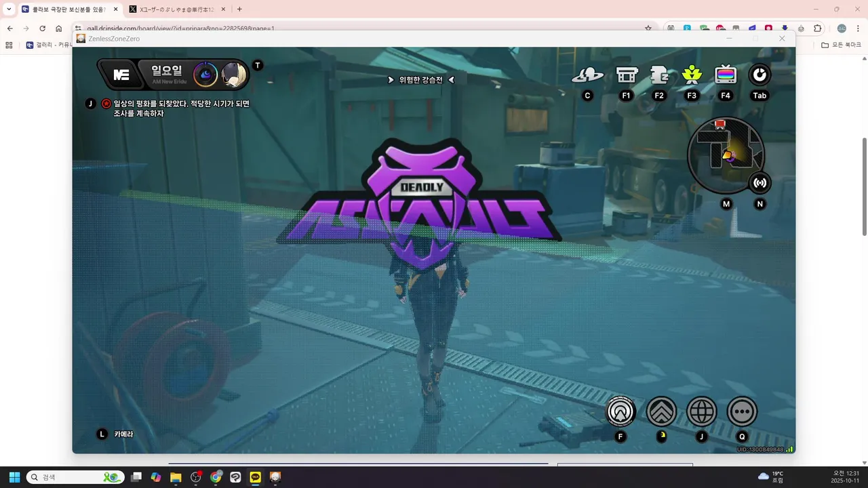Click the weather widget showing 19°C
The height and width of the screenshot is (488, 868).
pos(771,477)
